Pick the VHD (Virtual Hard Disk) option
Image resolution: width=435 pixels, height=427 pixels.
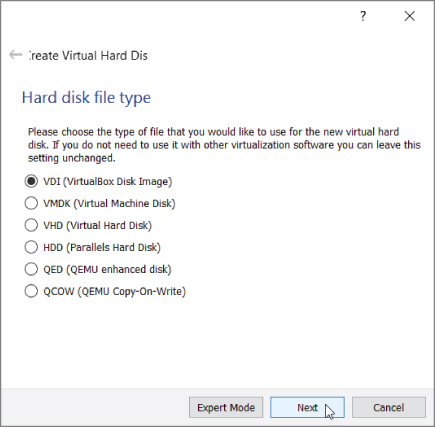click(88, 225)
